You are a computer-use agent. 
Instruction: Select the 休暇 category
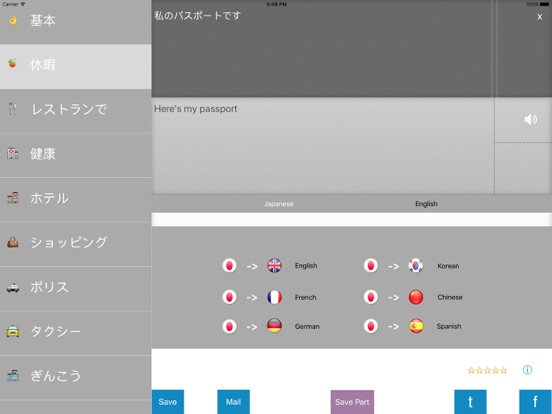click(76, 67)
